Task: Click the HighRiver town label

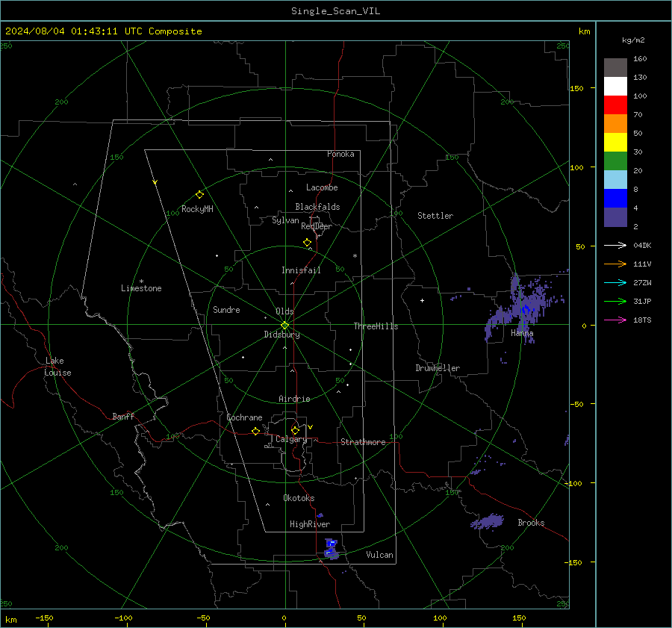Action: pyautogui.click(x=310, y=524)
